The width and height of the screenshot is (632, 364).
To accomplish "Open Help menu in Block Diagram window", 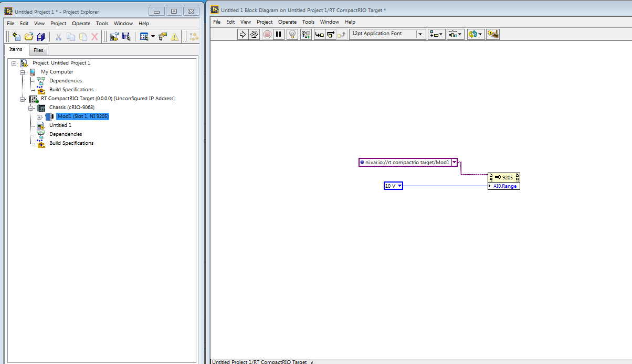I will coord(350,22).
